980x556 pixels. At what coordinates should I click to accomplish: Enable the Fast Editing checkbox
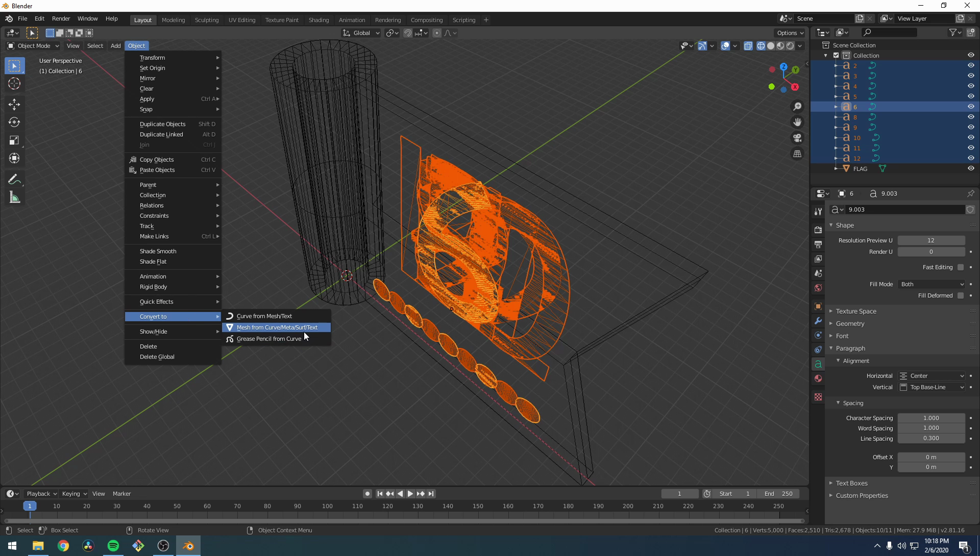[961, 267]
